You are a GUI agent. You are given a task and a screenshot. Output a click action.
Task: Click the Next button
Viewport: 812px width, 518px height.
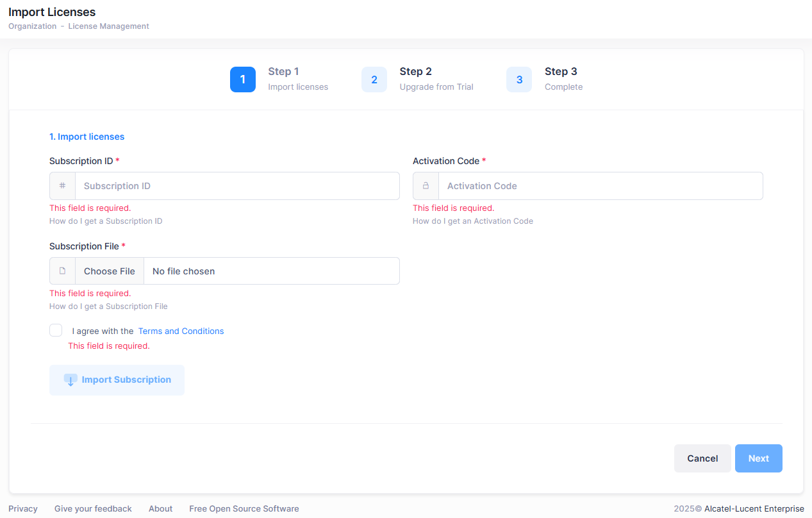point(758,458)
